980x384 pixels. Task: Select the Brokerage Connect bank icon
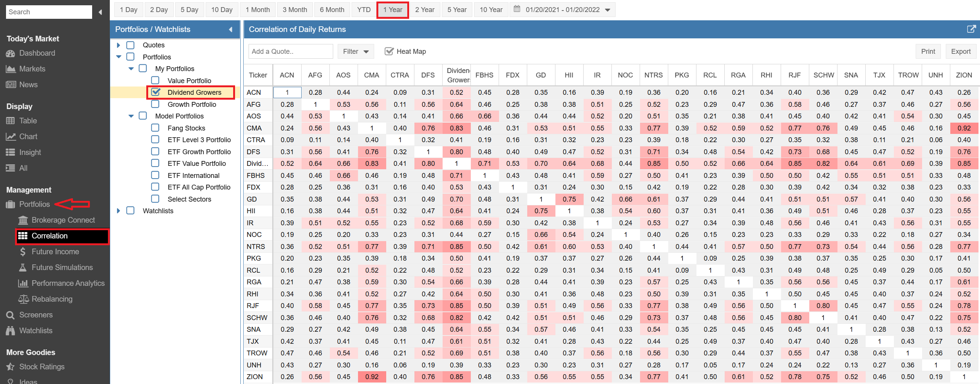pyautogui.click(x=23, y=220)
